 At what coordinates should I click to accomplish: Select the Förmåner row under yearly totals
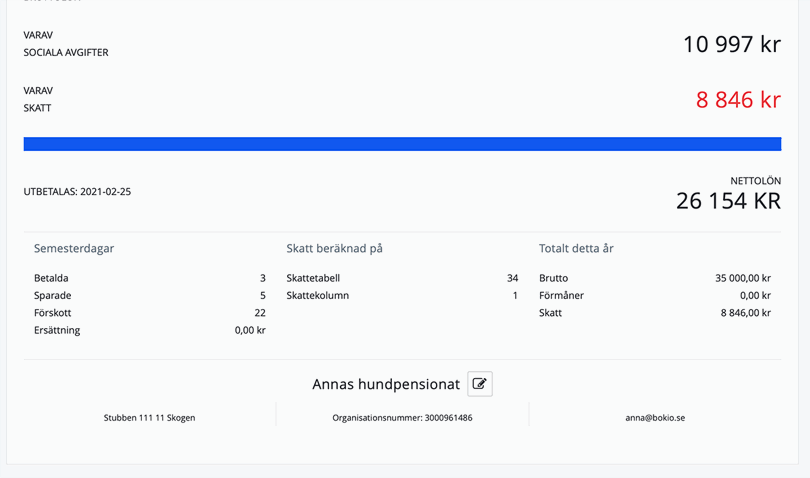(655, 296)
